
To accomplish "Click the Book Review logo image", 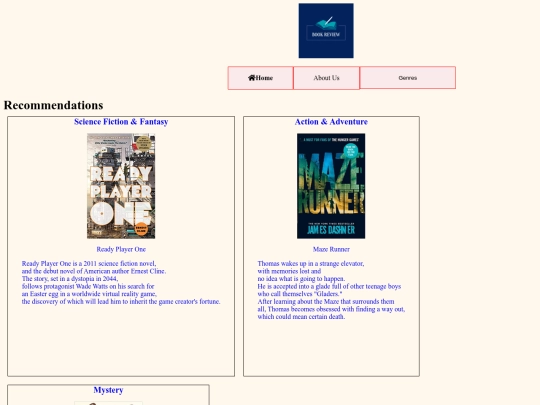I will pyautogui.click(x=326, y=31).
